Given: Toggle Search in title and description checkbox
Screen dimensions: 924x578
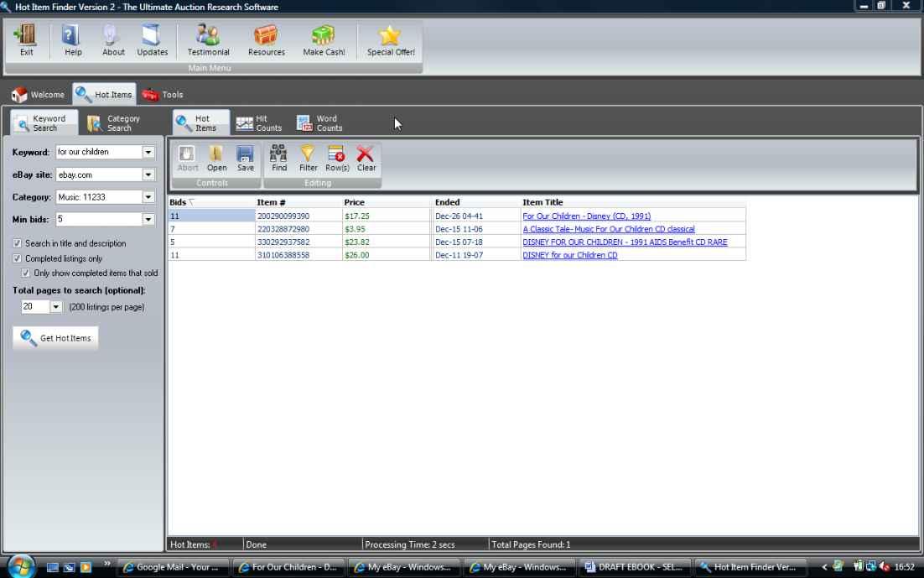Looking at the screenshot, I should click(18, 243).
